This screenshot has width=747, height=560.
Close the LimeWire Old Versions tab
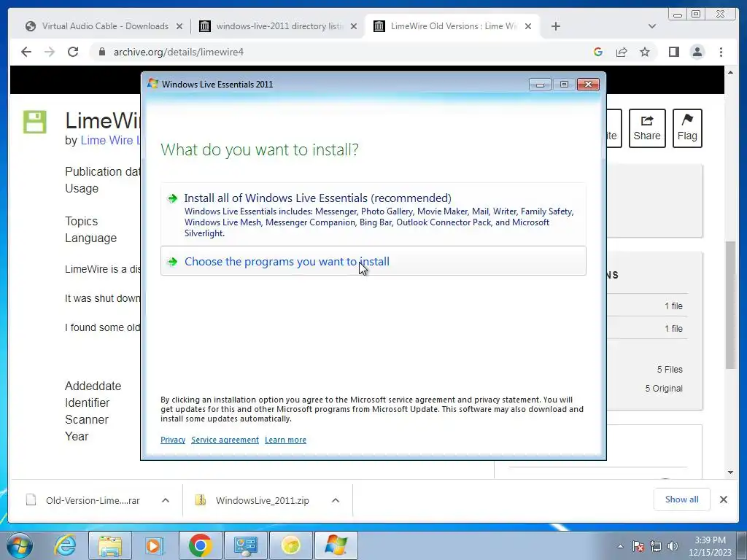[x=528, y=26]
